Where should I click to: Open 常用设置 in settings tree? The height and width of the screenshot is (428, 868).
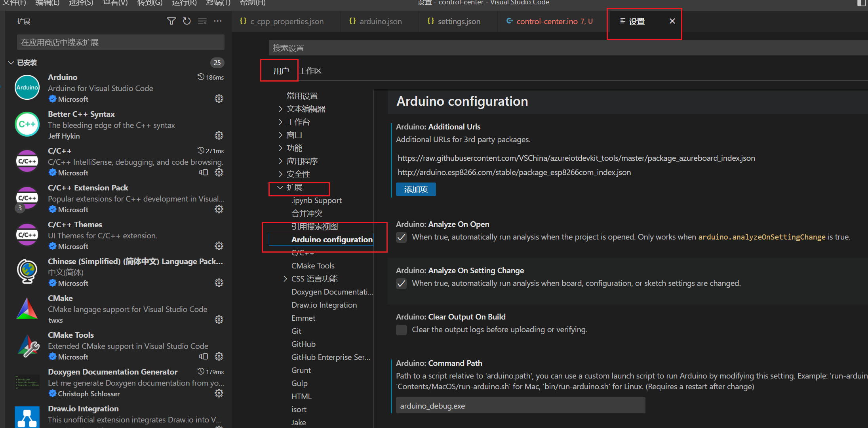[302, 96]
